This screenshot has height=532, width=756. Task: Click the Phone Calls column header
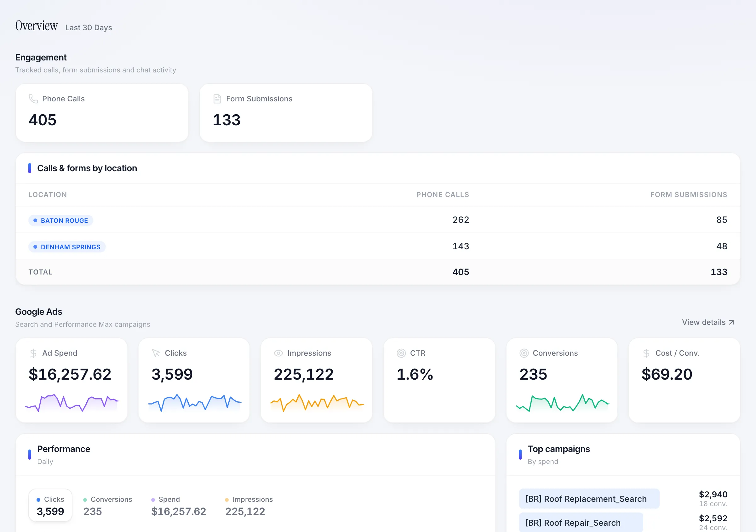pos(443,195)
